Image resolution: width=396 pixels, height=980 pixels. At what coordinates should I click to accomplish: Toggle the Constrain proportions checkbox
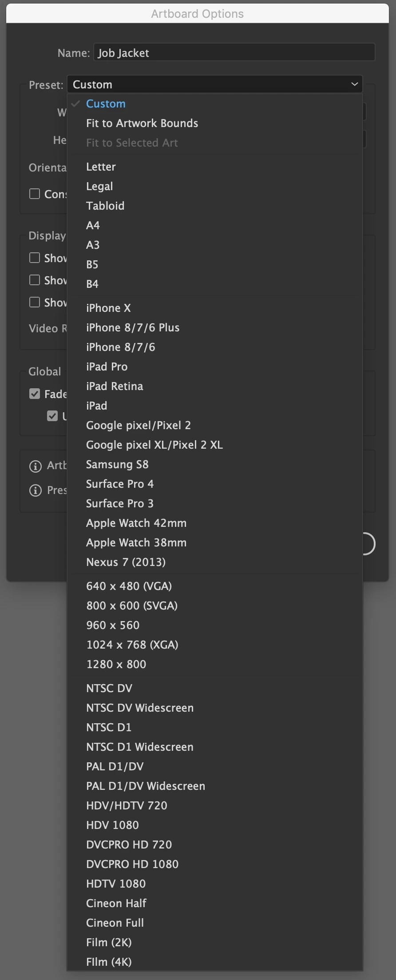[x=35, y=194]
